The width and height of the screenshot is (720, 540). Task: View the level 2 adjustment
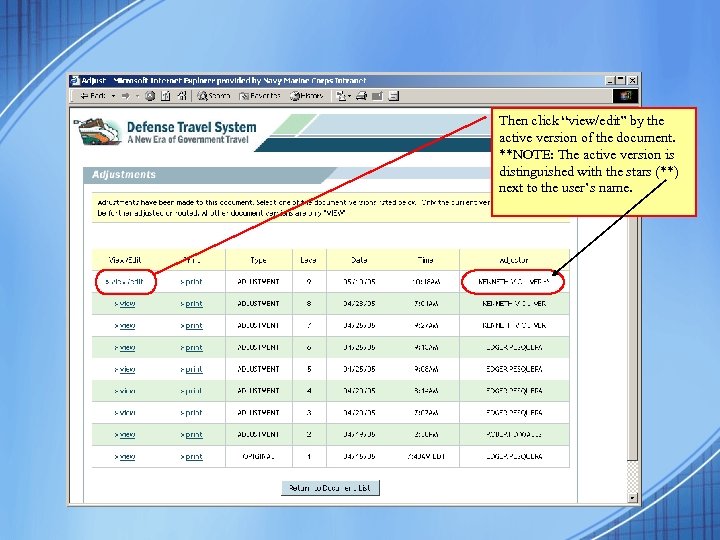[125, 434]
